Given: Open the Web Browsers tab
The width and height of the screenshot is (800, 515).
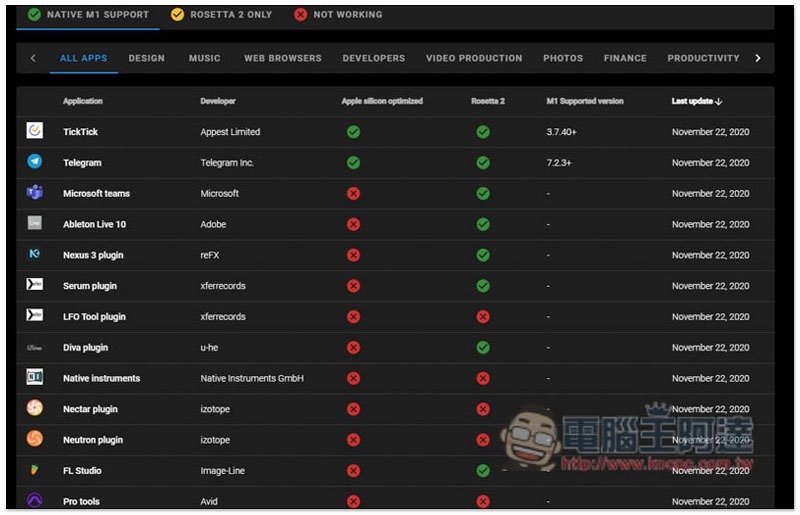Looking at the screenshot, I should coord(283,58).
